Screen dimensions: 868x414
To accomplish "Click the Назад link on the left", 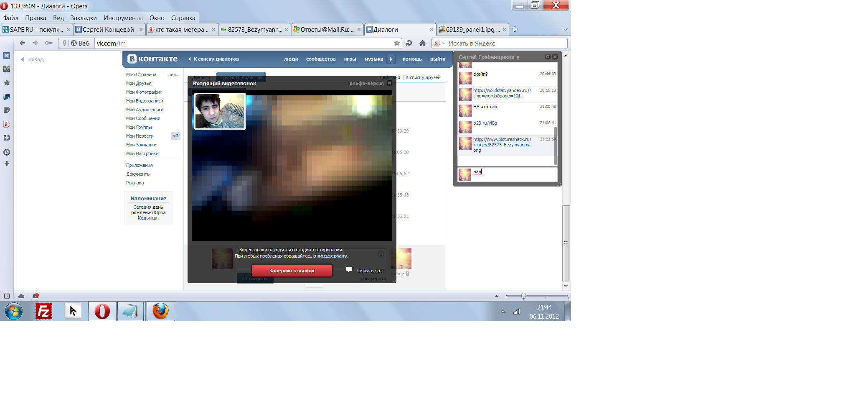I will pos(33,59).
